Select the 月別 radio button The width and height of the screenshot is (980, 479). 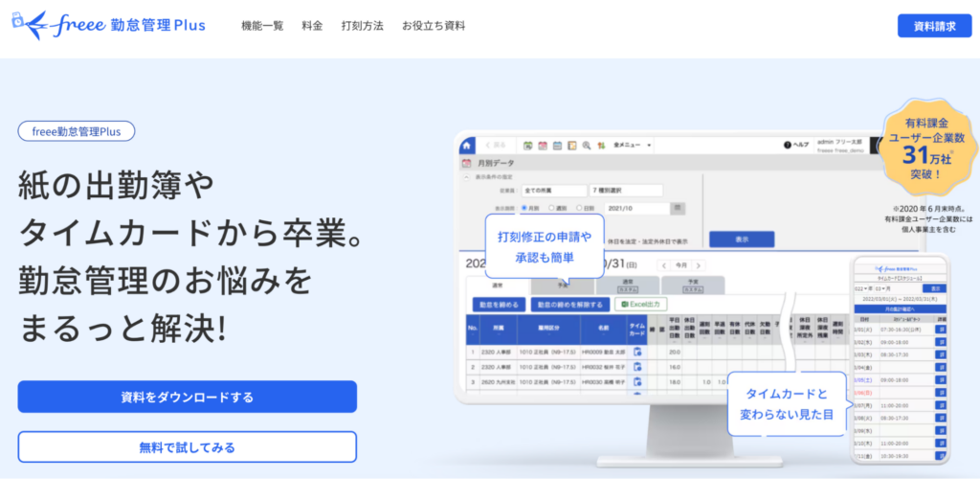(523, 208)
